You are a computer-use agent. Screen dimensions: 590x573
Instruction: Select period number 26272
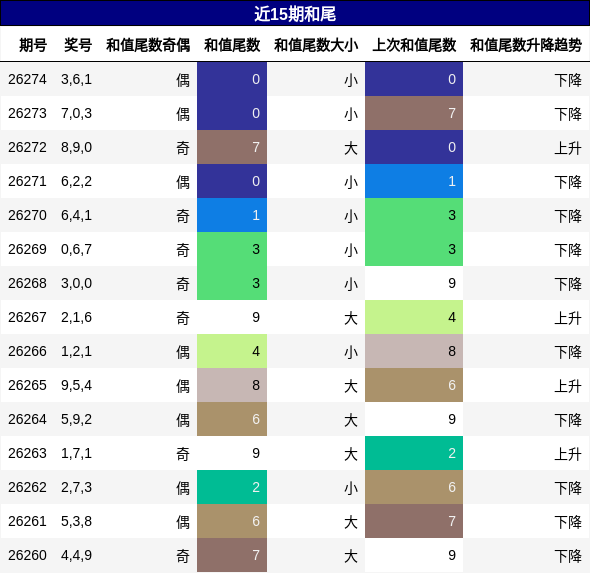point(27,147)
